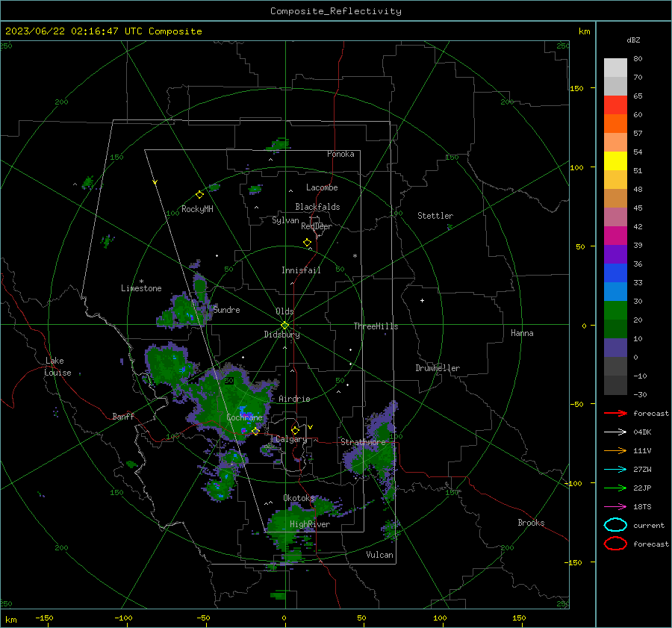The height and width of the screenshot is (628, 672).
Task: Click the cyan current ellipse legend icon
Action: tap(615, 525)
